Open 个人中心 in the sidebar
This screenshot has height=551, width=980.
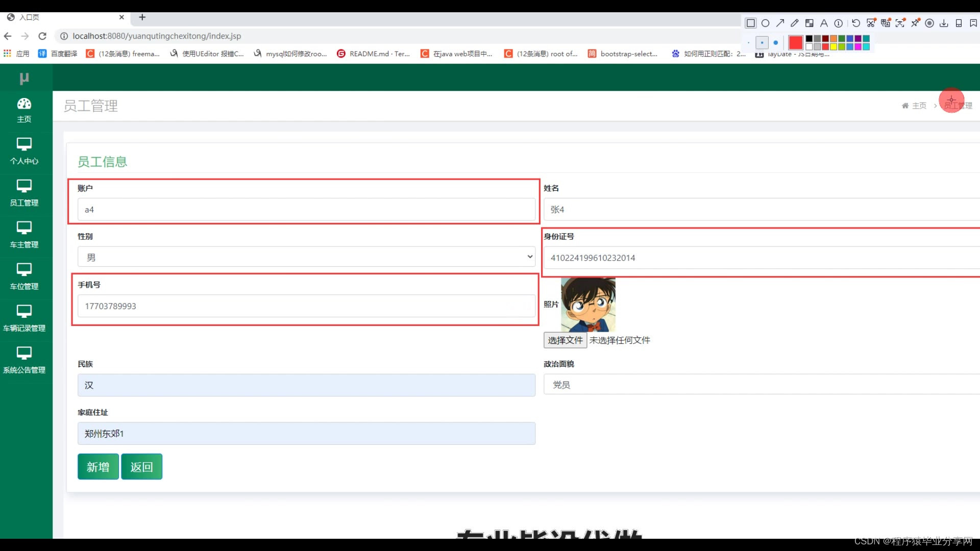coord(24,152)
